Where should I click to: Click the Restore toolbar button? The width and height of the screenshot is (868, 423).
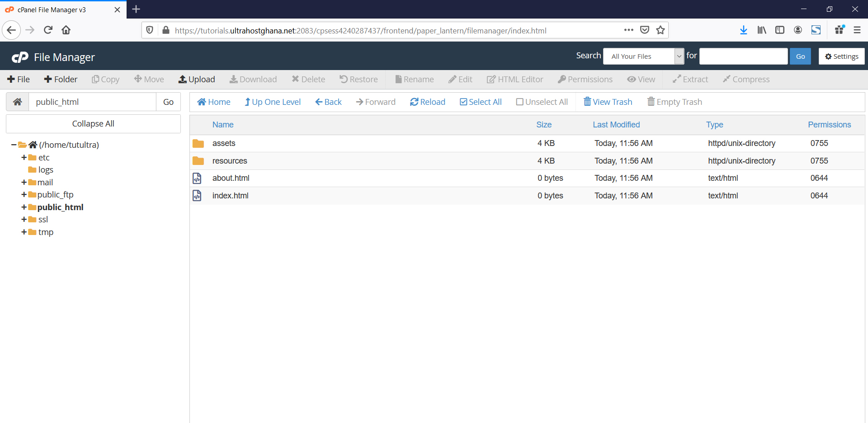[x=359, y=79]
